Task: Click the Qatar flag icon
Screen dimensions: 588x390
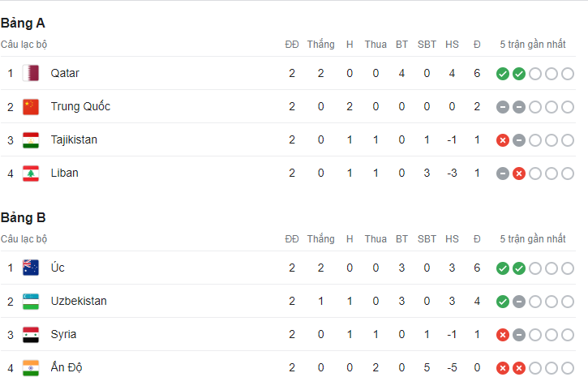Action: tap(31, 73)
